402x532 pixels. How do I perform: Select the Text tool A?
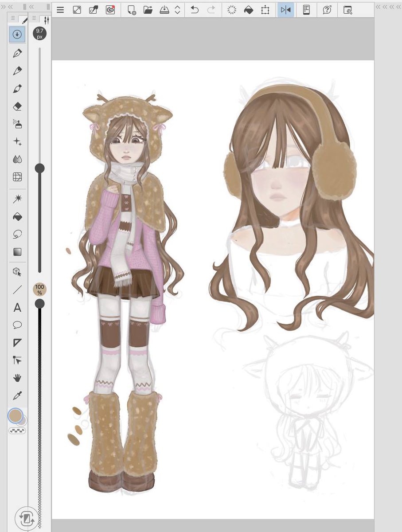[17, 307]
